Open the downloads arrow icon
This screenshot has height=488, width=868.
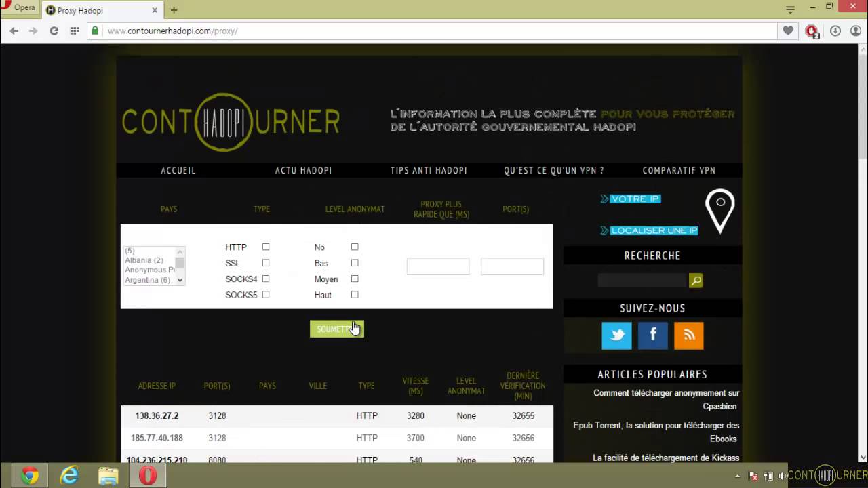835,30
